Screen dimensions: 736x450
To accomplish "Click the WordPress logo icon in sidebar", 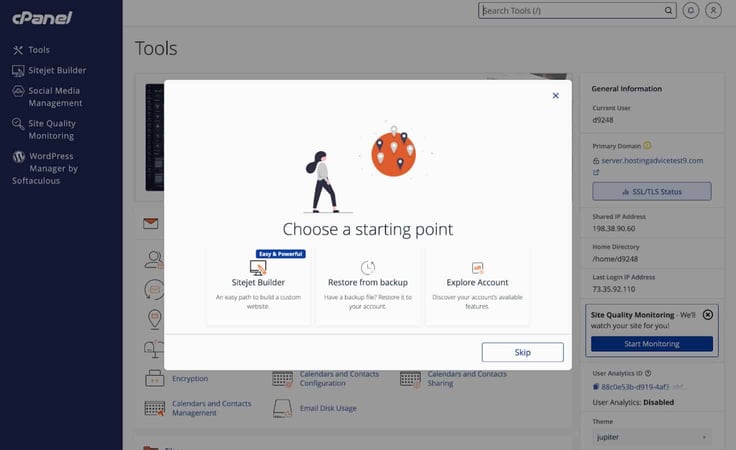I will point(19,156).
